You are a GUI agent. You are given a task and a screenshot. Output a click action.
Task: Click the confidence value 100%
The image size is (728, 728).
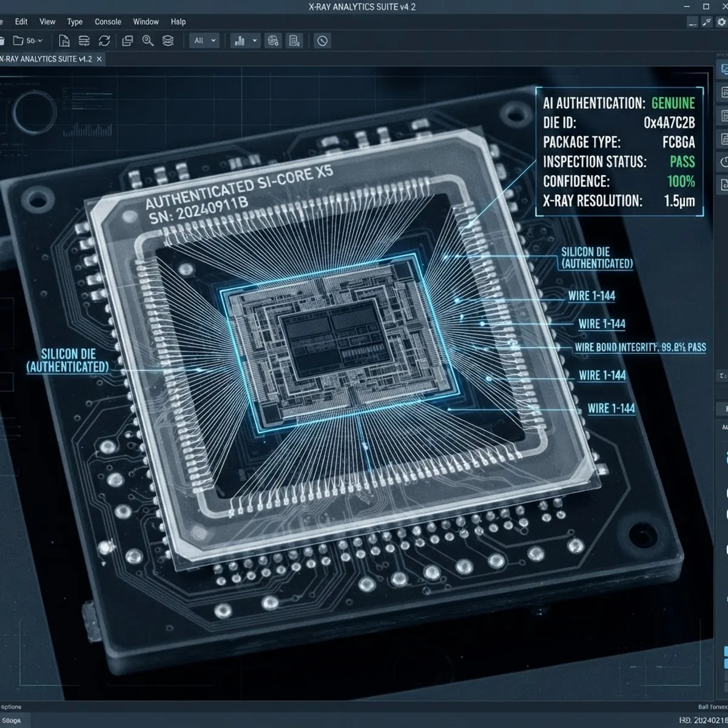tap(681, 181)
